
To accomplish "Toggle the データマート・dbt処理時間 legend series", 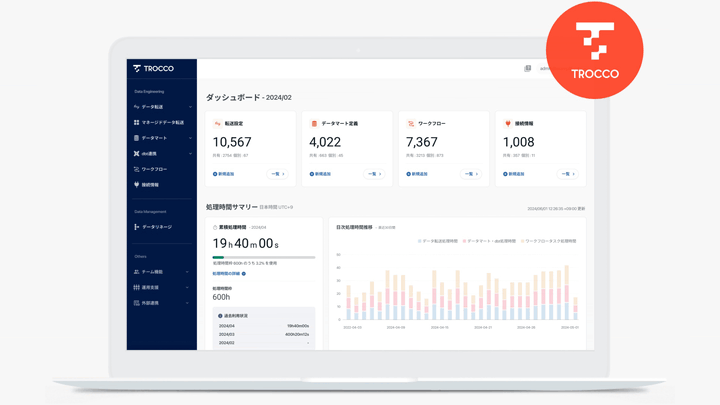I will coord(490,241).
